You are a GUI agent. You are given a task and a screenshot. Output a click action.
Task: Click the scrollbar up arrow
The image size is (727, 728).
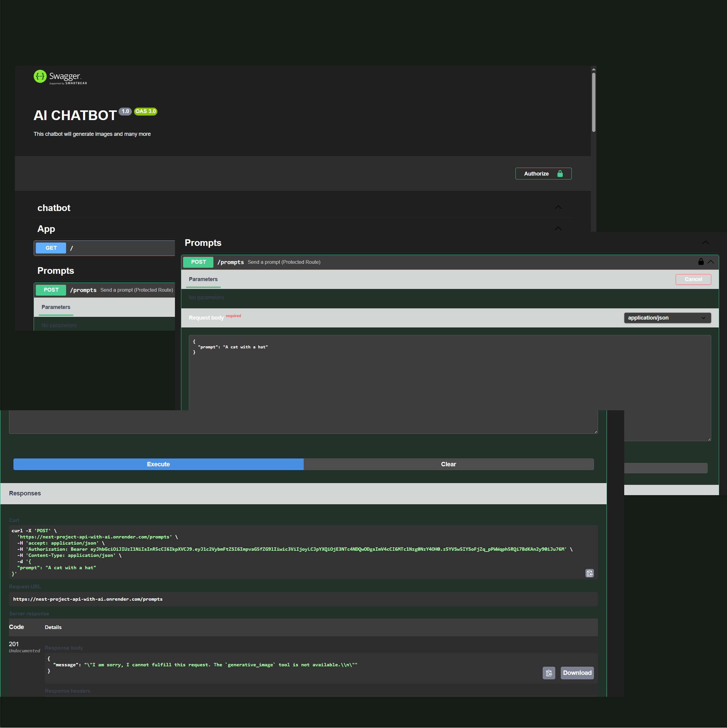pyautogui.click(x=593, y=69)
